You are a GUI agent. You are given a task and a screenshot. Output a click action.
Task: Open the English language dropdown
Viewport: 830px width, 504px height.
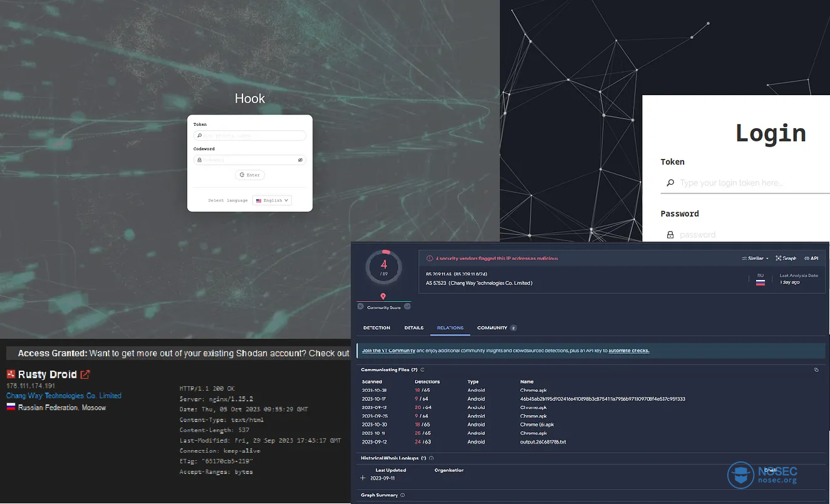[272, 200]
